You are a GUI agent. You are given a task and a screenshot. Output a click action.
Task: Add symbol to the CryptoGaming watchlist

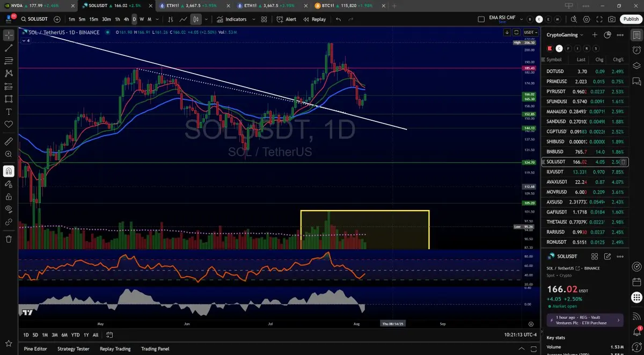point(595,35)
